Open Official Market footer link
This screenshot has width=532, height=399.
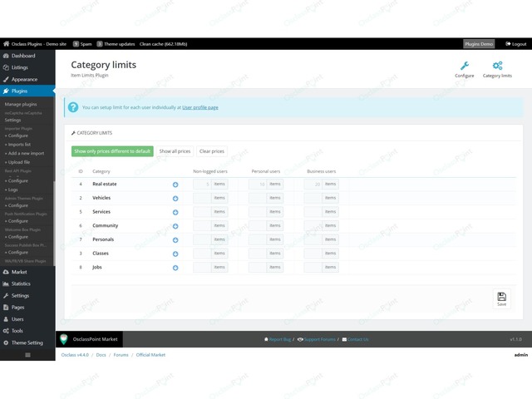[x=150, y=355]
